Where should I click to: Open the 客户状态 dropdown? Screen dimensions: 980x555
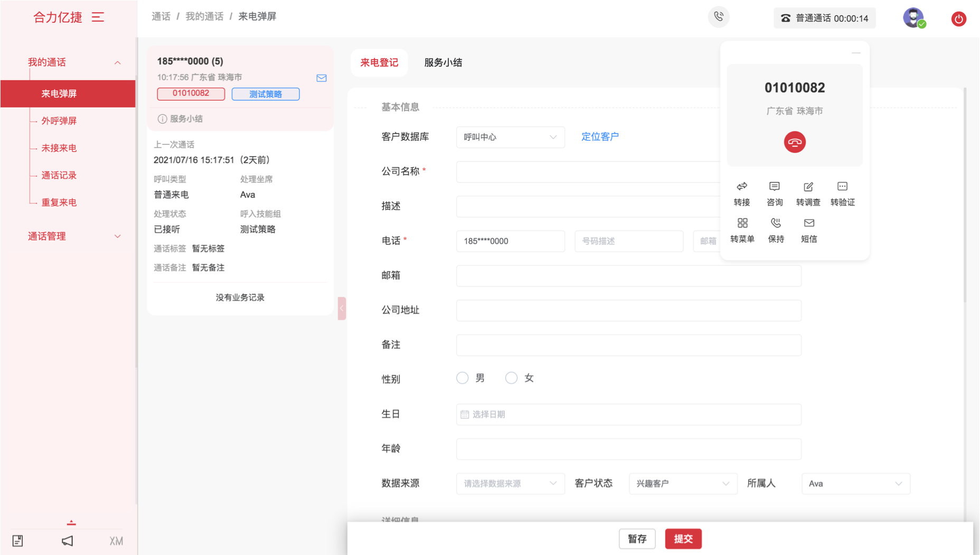tap(682, 483)
